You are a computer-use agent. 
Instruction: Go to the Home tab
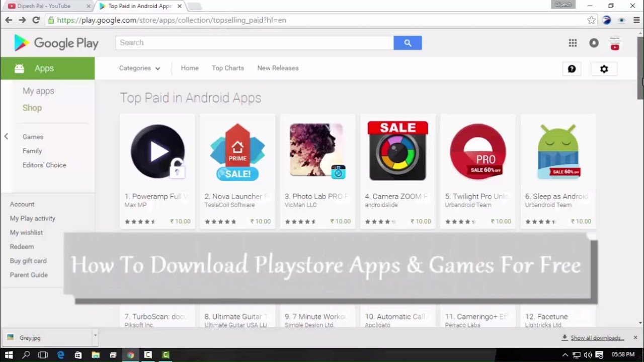coord(190,68)
